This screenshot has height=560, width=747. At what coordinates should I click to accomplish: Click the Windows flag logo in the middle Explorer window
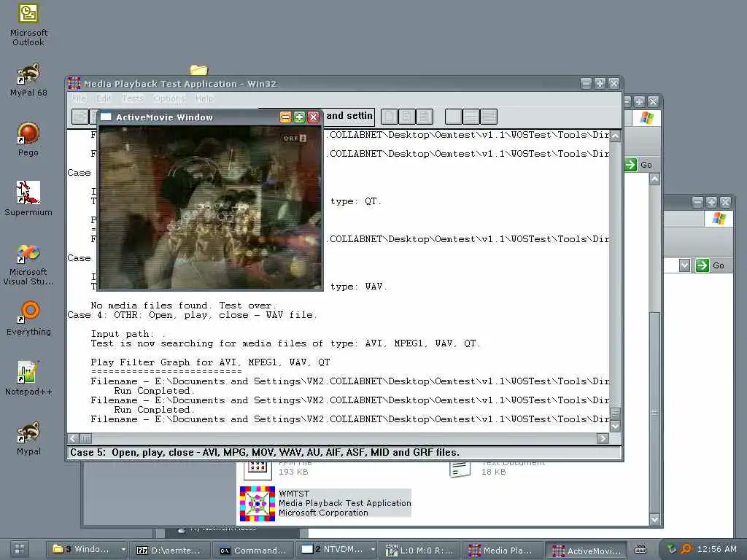tap(646, 117)
